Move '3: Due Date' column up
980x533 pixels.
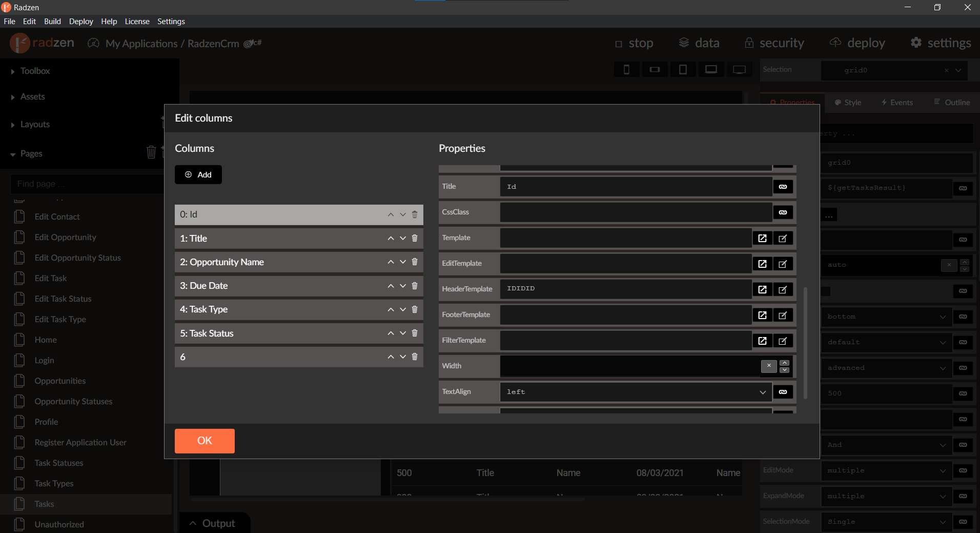(x=391, y=286)
